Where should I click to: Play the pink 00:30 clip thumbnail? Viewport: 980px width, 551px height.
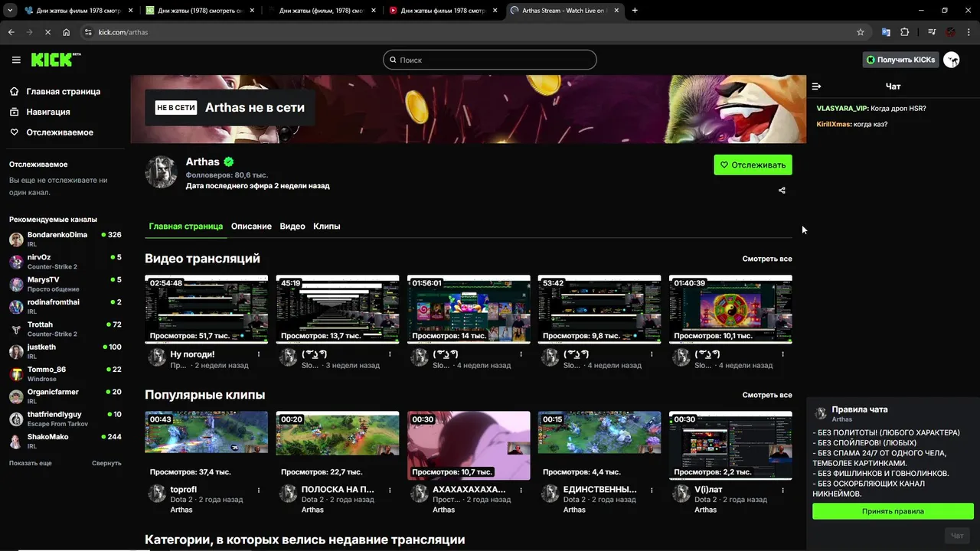click(469, 445)
